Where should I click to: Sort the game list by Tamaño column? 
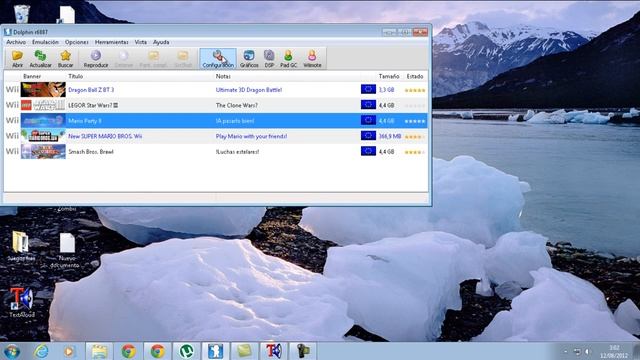[x=389, y=76]
